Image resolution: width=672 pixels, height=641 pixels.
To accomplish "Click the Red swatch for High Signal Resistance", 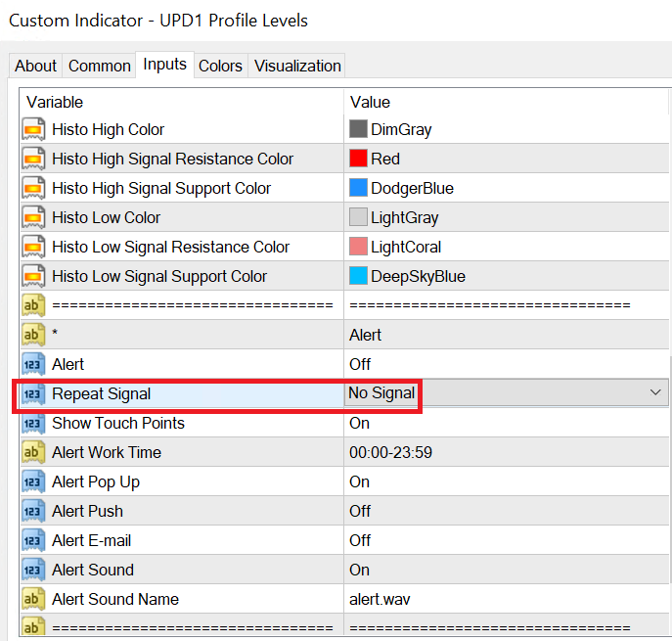I will click(x=358, y=159).
